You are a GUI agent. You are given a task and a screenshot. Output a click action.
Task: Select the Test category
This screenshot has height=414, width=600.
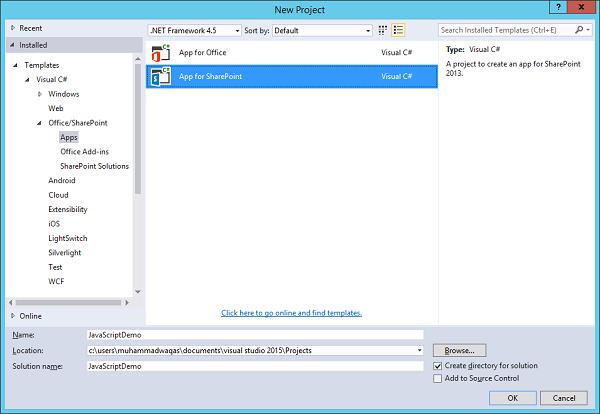click(x=55, y=267)
